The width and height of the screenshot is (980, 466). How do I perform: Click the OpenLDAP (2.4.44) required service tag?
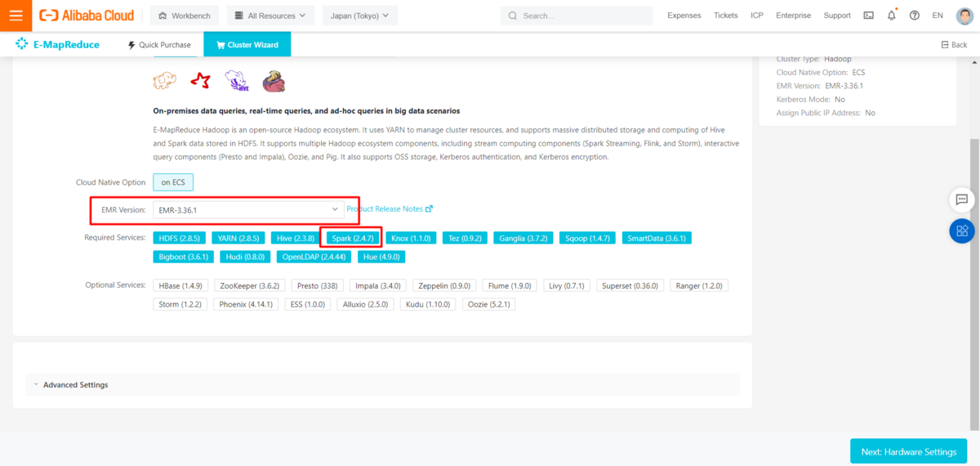314,256
